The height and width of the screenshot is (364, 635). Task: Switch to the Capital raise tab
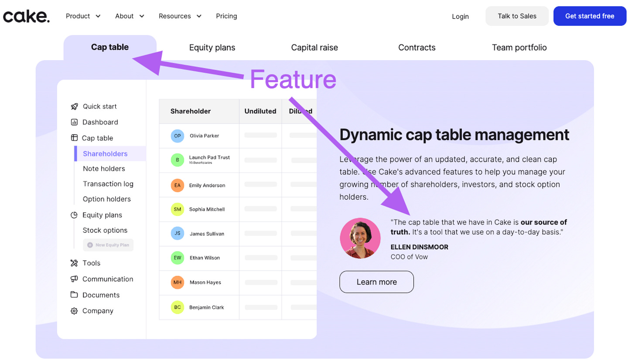314,48
